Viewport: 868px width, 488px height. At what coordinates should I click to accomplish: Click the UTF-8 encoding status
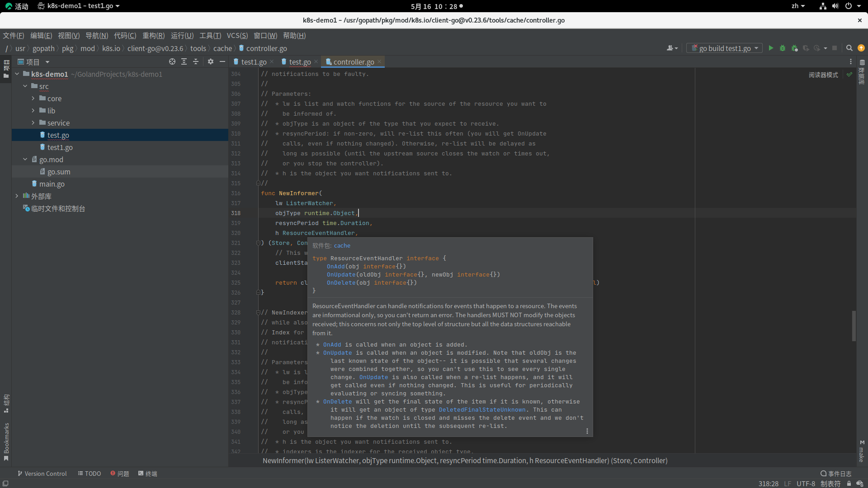click(806, 483)
